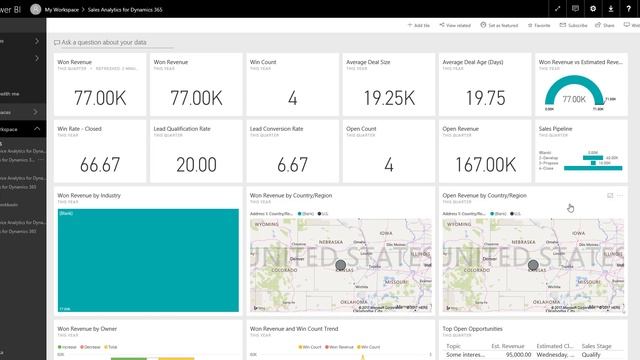The height and width of the screenshot is (360, 640).
Task: Open the Workbooks entry in the sidebar
Action: pyautogui.click(x=9, y=204)
